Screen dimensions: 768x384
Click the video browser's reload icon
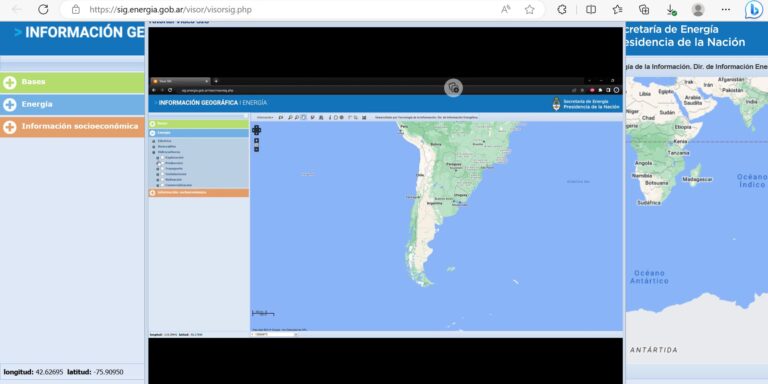coord(170,90)
